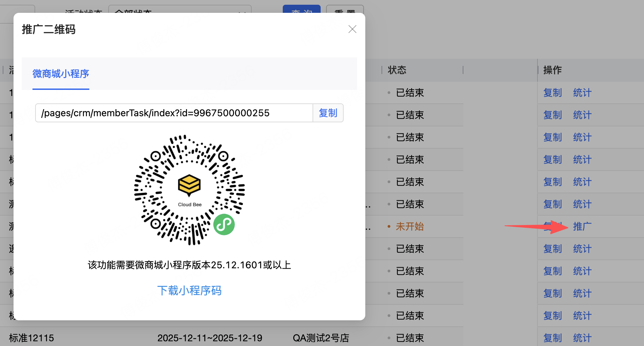Click the QA测试2号店 store cell
Image resolution: width=644 pixels, height=346 pixels.
tap(321, 338)
